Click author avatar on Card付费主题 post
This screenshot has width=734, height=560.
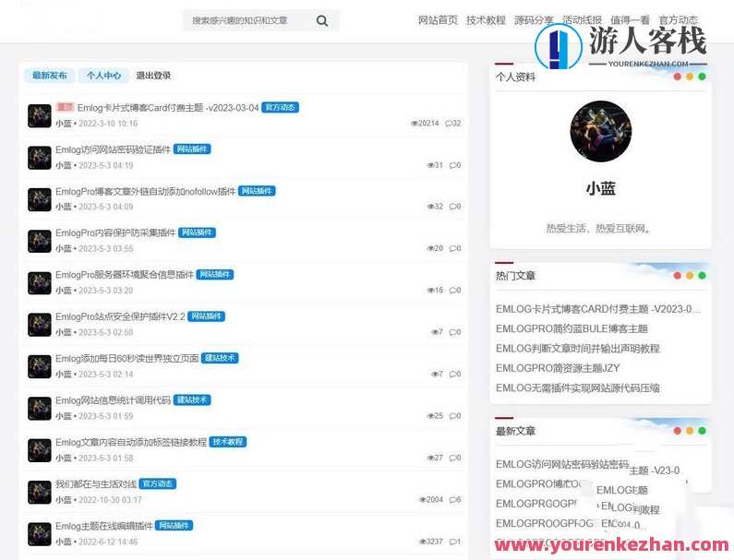(x=40, y=115)
